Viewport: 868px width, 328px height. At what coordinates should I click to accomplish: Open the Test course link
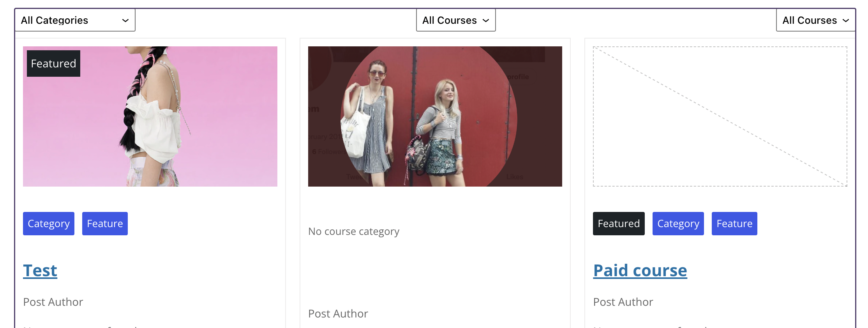pos(40,270)
